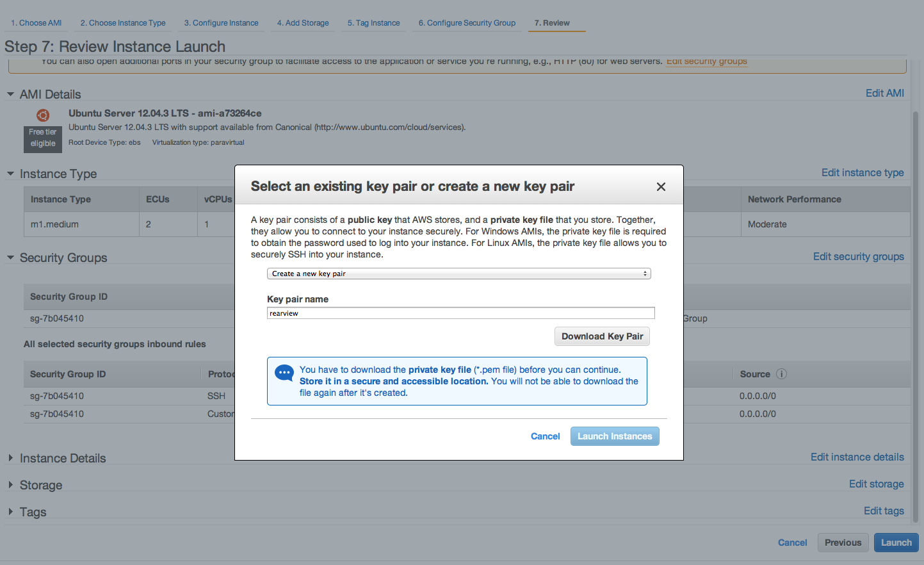Click the Edit instance details link

pos(857,457)
